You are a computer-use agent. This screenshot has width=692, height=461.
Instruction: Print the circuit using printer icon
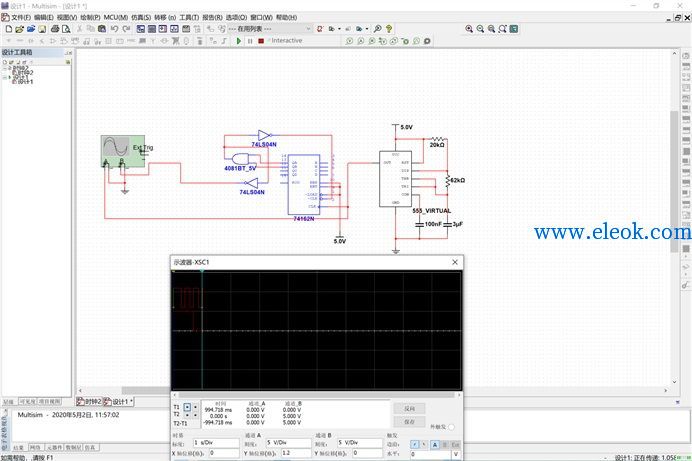(55, 29)
